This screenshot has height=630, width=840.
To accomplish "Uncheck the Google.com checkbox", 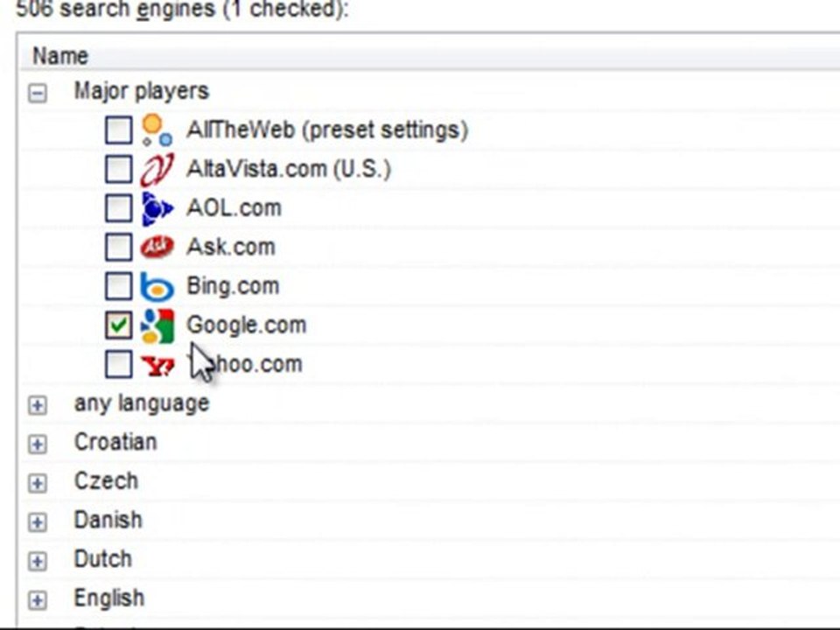I will tap(118, 325).
